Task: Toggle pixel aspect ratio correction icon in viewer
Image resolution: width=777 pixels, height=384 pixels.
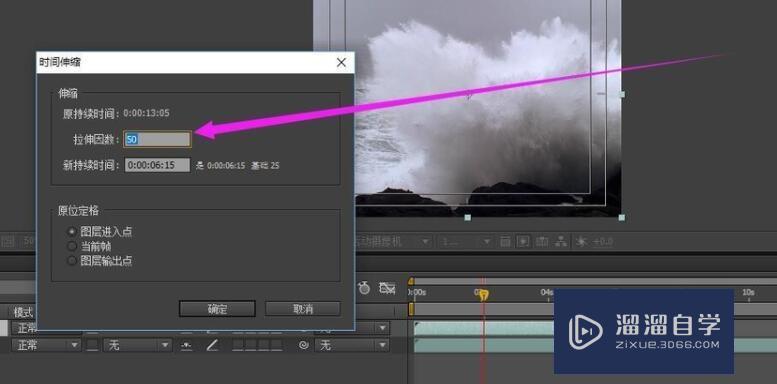Action: click(505, 242)
